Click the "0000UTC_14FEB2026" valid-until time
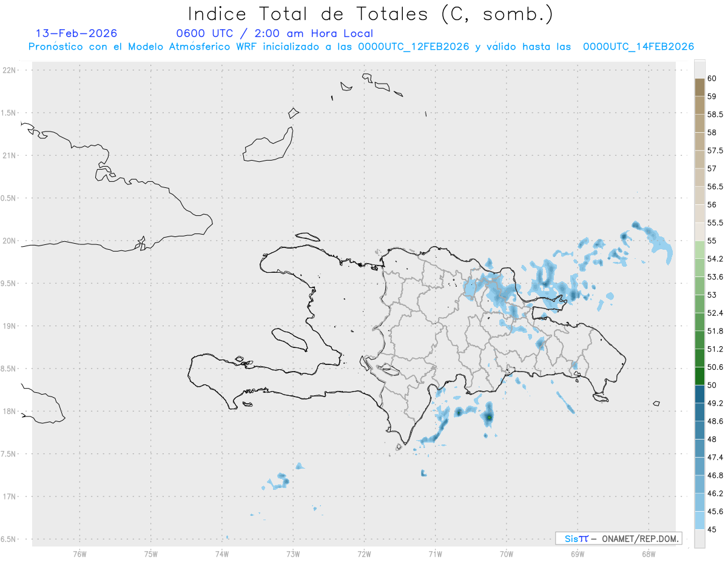This screenshot has height=562, width=728. [x=638, y=47]
